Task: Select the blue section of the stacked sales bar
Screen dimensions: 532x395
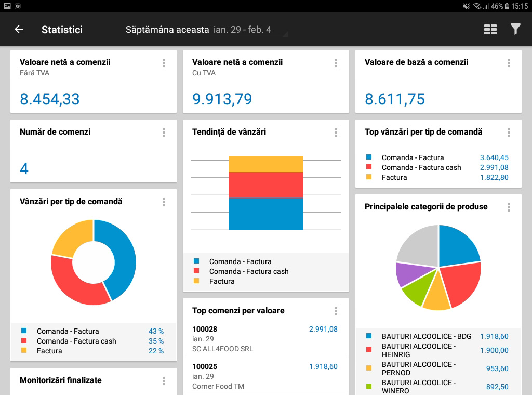Action: coord(265,214)
